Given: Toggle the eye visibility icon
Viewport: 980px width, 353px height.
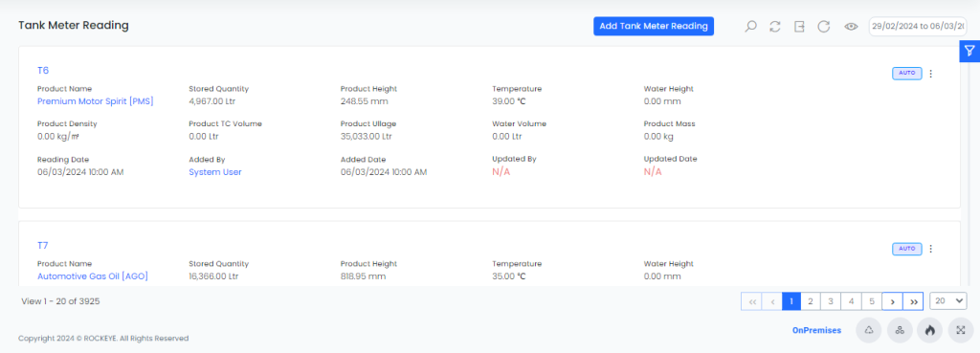Looking at the screenshot, I should (851, 26).
